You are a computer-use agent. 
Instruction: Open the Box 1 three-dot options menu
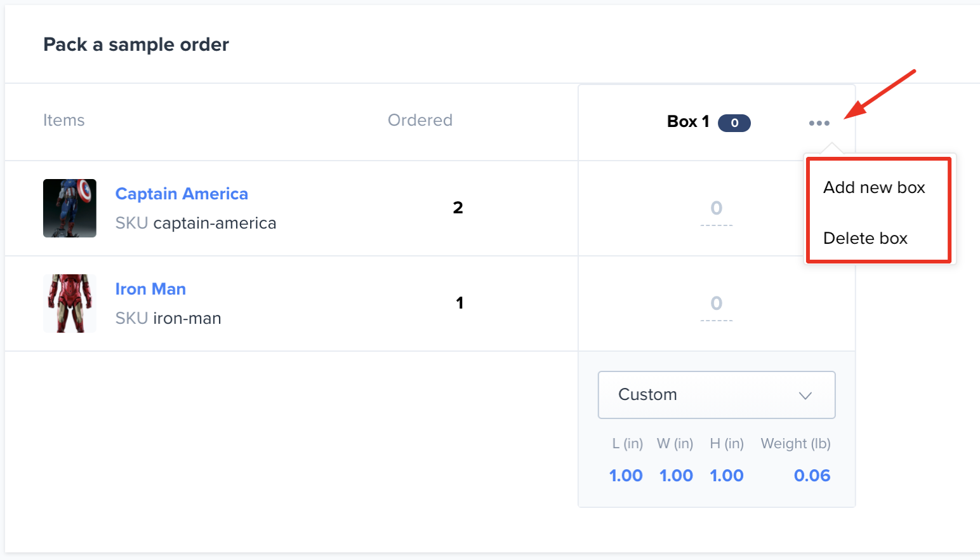pyautogui.click(x=819, y=123)
